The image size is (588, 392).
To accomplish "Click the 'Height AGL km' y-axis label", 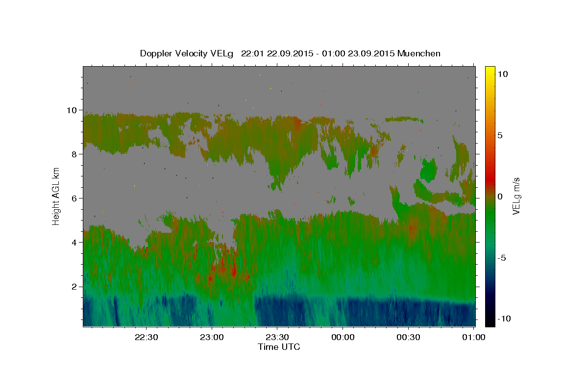I will click(56, 196).
